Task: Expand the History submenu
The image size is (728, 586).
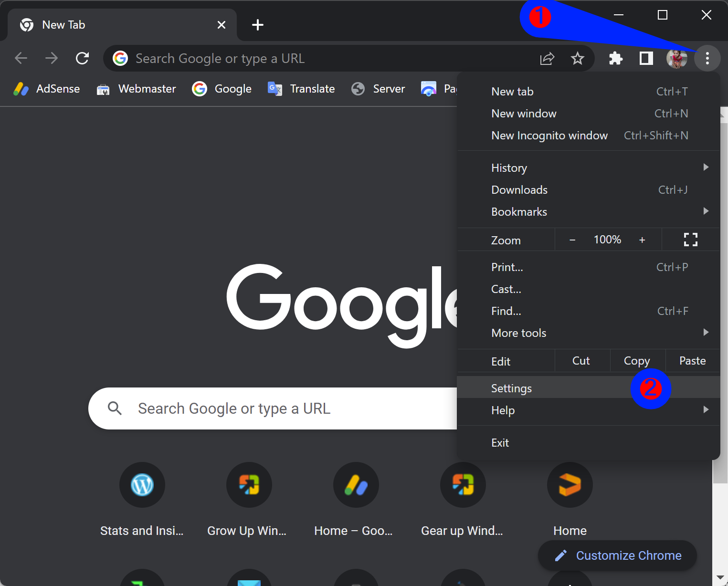Action: (x=588, y=168)
